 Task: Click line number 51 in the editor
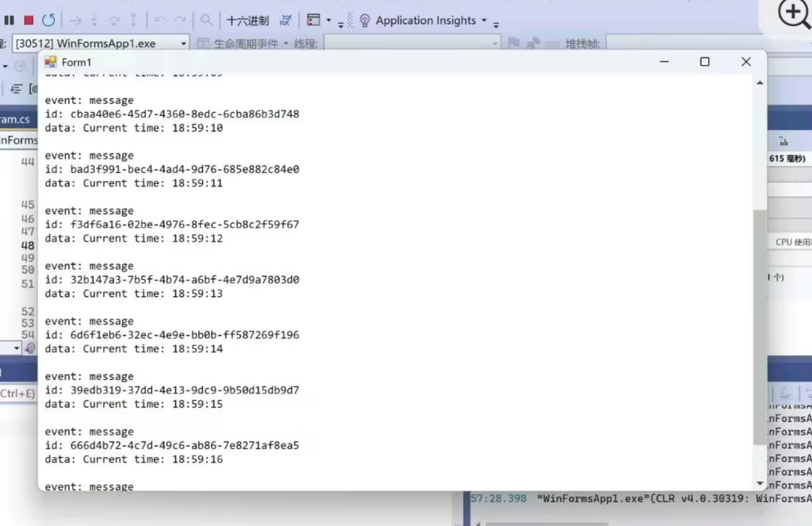point(28,284)
